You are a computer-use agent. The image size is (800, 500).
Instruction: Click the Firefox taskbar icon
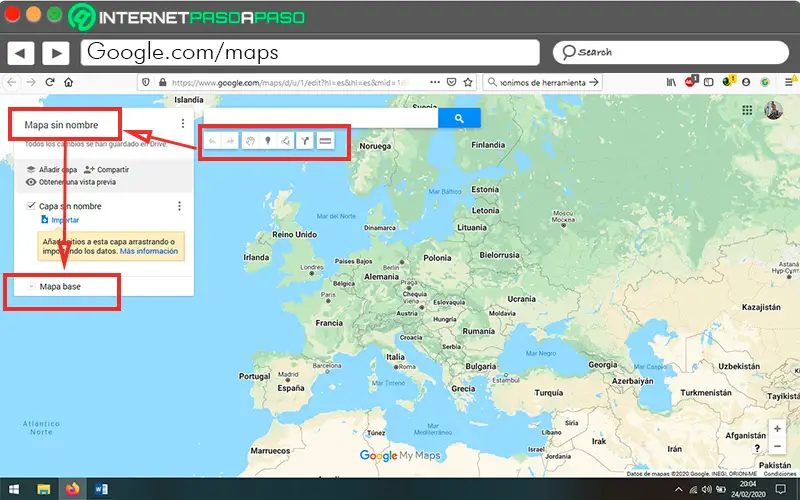pos(72,490)
